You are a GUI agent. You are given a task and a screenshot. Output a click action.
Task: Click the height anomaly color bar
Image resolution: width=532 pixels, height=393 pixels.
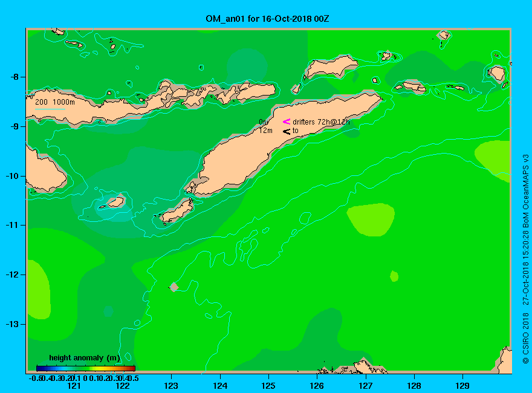tap(86, 368)
